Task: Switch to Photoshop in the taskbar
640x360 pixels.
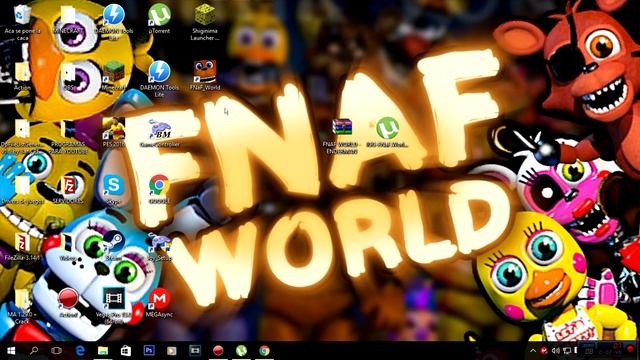Action: tap(149, 351)
